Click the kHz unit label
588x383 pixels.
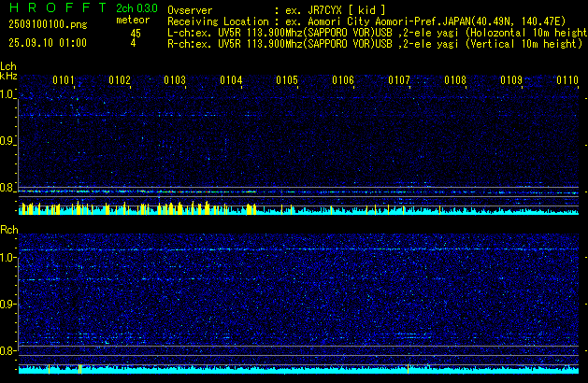point(8,76)
